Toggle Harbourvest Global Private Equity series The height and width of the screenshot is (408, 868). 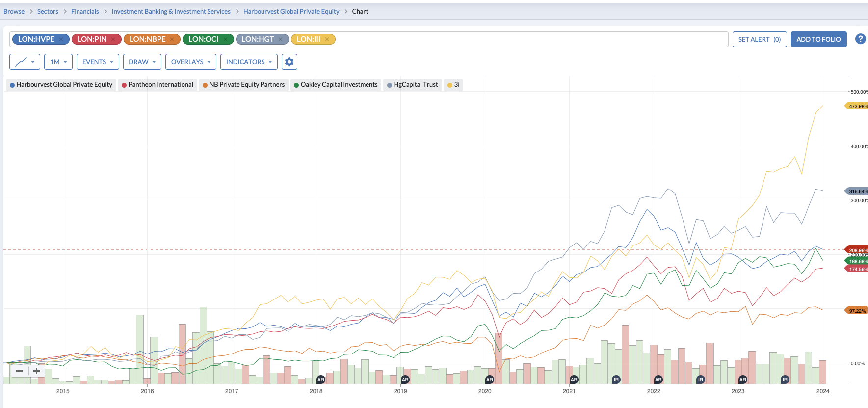click(61, 85)
